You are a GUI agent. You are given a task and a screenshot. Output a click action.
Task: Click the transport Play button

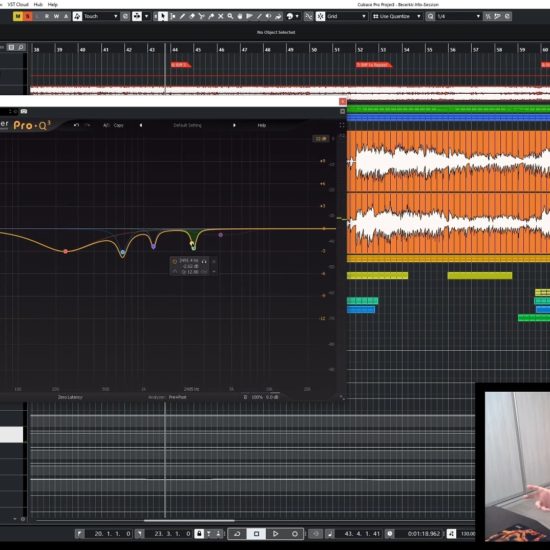[x=275, y=534]
